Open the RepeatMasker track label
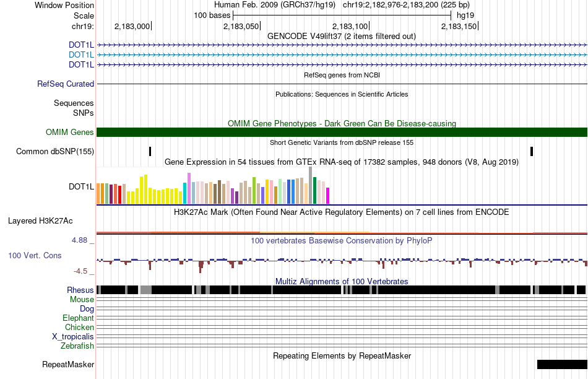The width and height of the screenshot is (588, 379). [68, 364]
